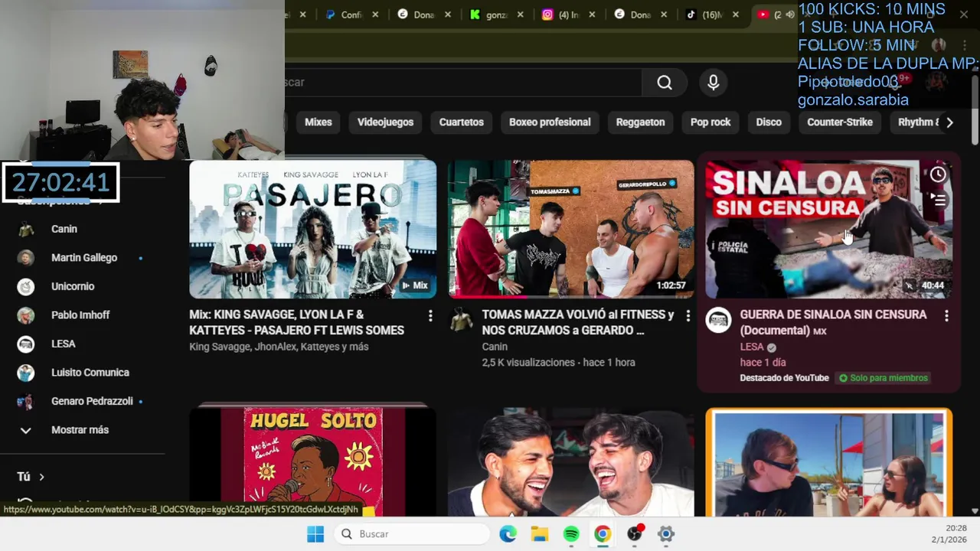Switch to the Kick gonz tab
The width and height of the screenshot is (980, 551).
coord(496,15)
